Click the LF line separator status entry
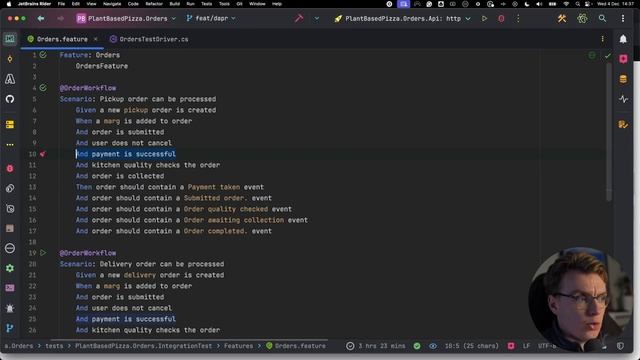The height and width of the screenshot is (360, 640). click(526, 346)
